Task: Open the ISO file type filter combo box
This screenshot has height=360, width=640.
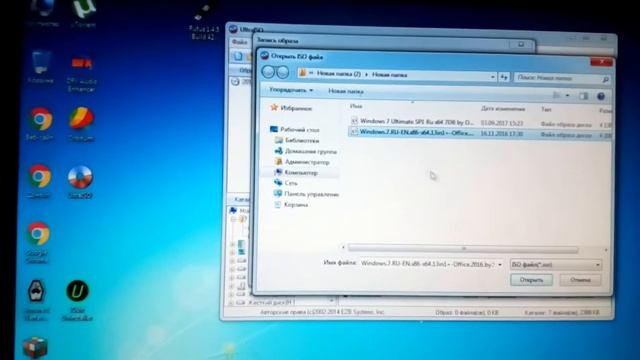Action: pos(556,265)
